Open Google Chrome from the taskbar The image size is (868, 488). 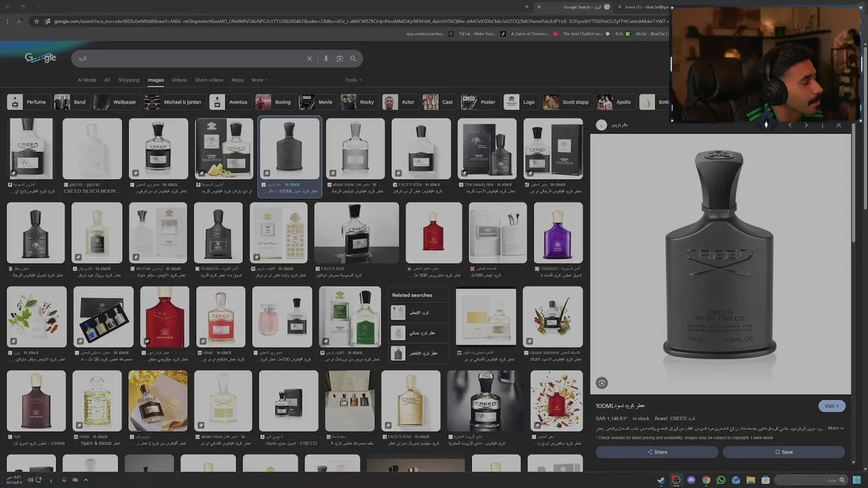(706, 480)
